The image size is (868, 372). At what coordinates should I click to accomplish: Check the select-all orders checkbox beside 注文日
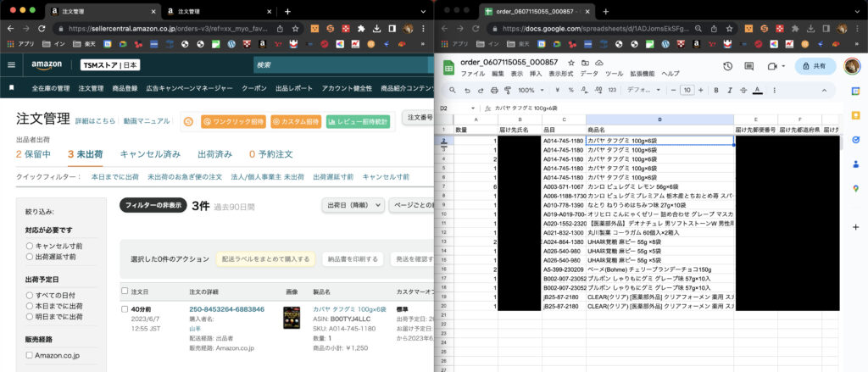[125, 291]
